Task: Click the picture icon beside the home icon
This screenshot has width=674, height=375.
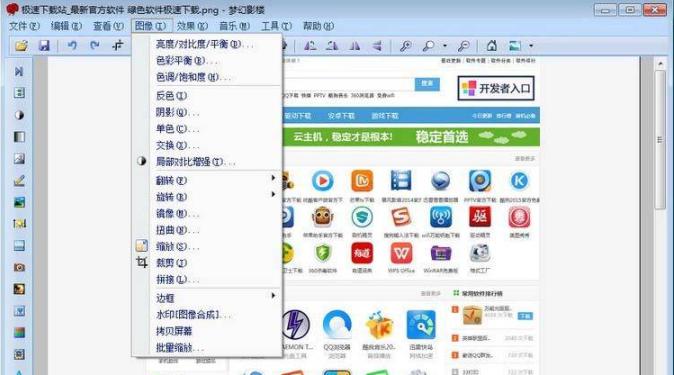Action: click(515, 46)
